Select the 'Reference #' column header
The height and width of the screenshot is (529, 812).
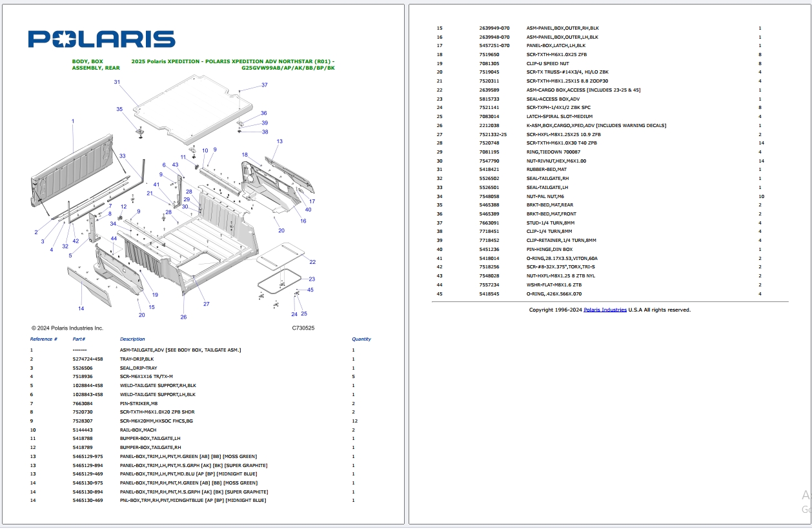[44, 339]
